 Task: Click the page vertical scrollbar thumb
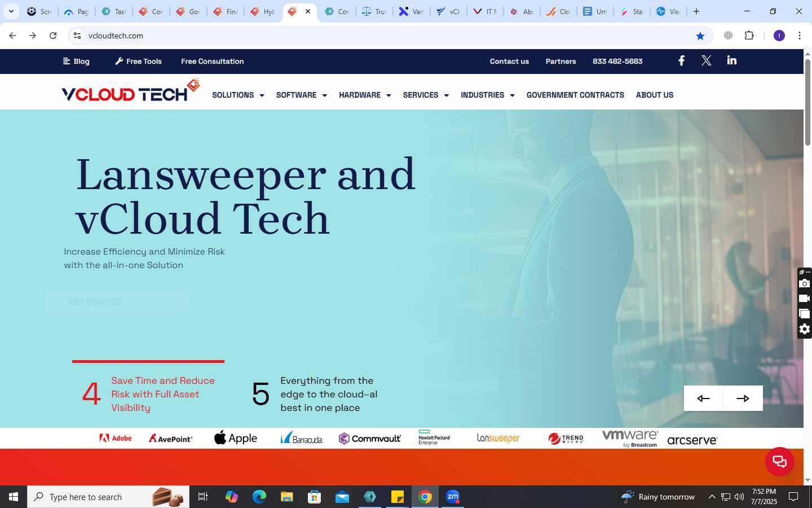(807, 102)
